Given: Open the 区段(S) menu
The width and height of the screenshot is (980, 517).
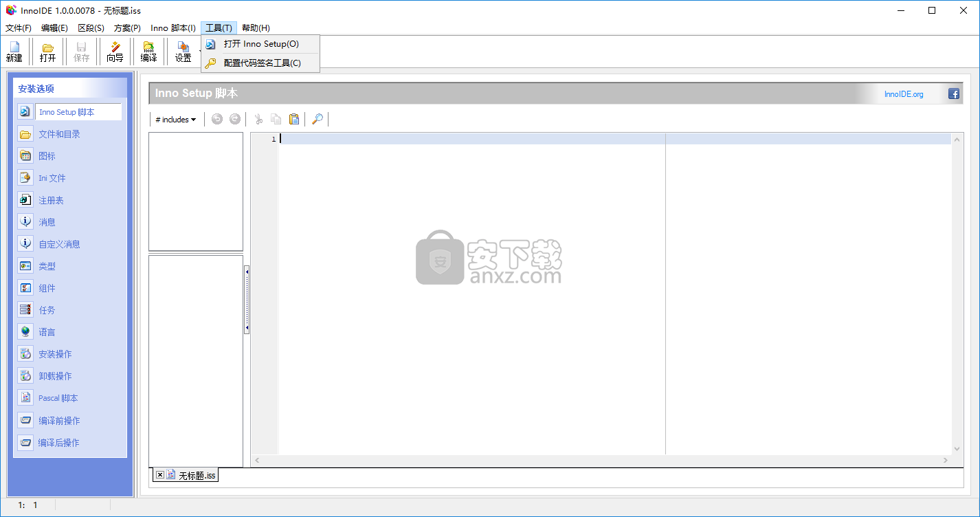Looking at the screenshot, I should coord(91,28).
